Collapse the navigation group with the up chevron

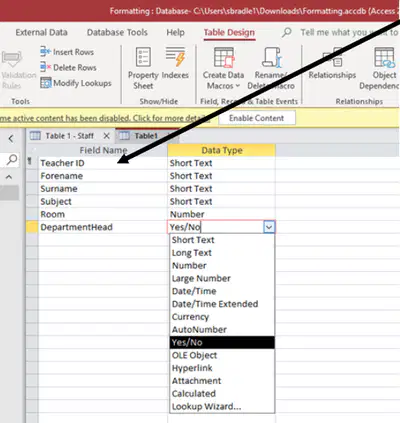tap(9, 177)
